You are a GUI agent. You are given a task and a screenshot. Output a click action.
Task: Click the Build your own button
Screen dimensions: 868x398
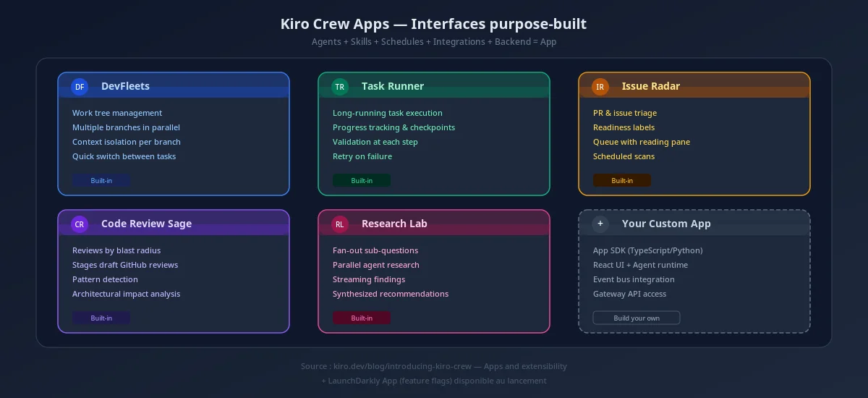click(637, 318)
